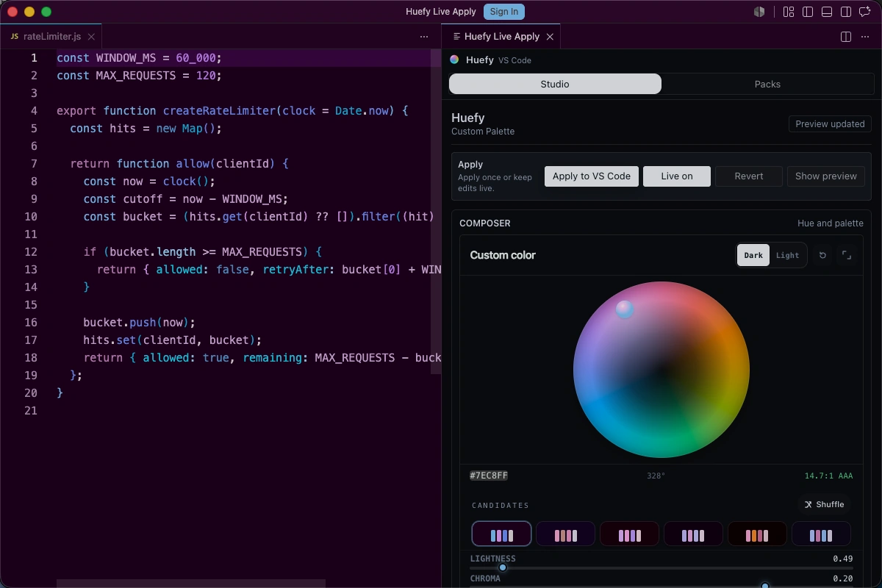Screen dimensions: 882x588
Task: Select the Dark mode option
Action: (x=753, y=255)
